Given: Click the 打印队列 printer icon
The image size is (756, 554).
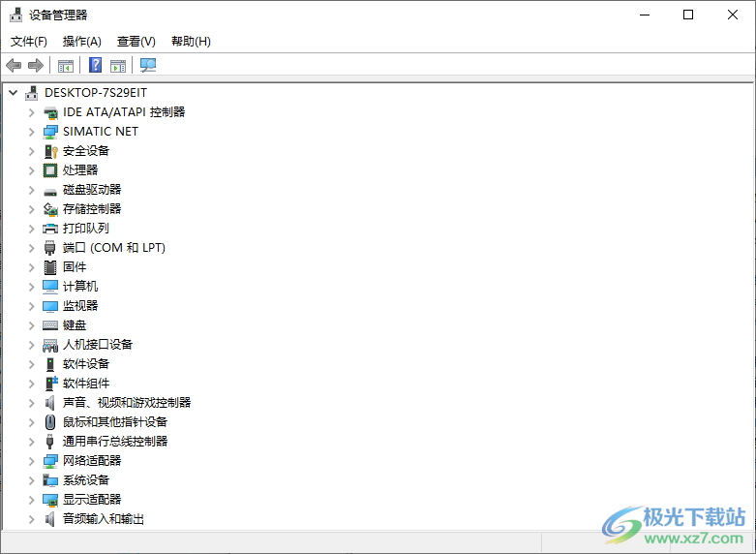Looking at the screenshot, I should [50, 229].
